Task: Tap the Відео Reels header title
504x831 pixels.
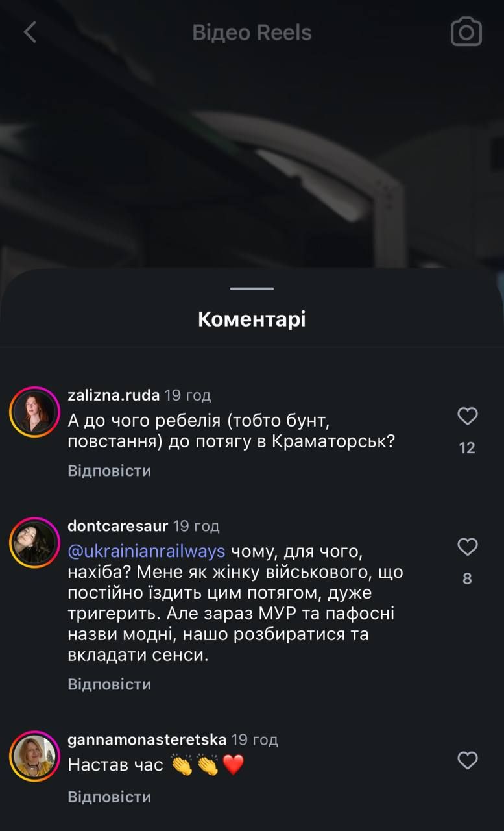Action: tap(252, 32)
